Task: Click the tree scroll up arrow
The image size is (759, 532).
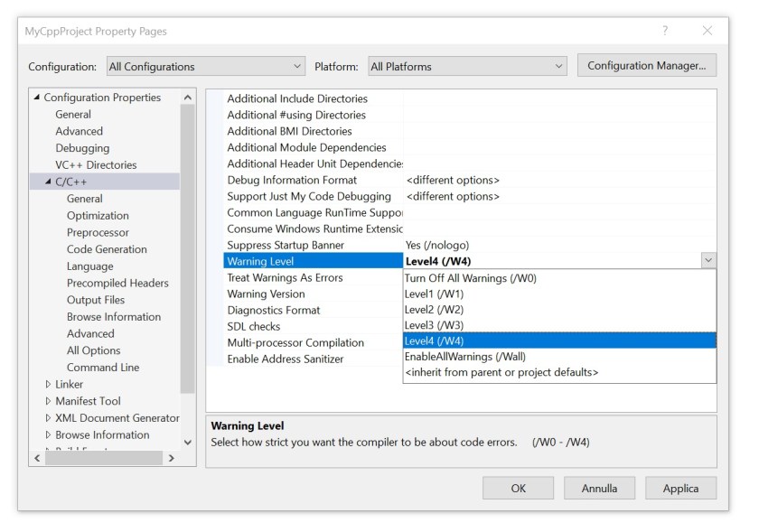Action: (x=188, y=98)
